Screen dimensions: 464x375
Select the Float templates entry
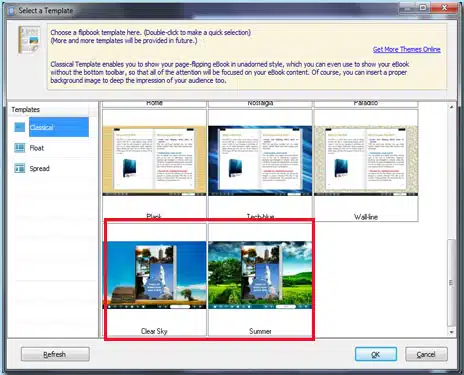point(37,148)
